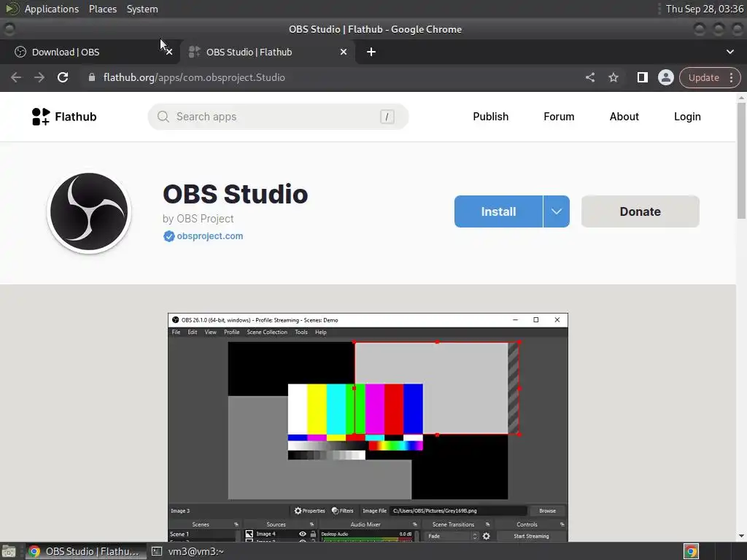Focus the Search apps field
Viewport: 747px width, 560px height.
(278, 117)
